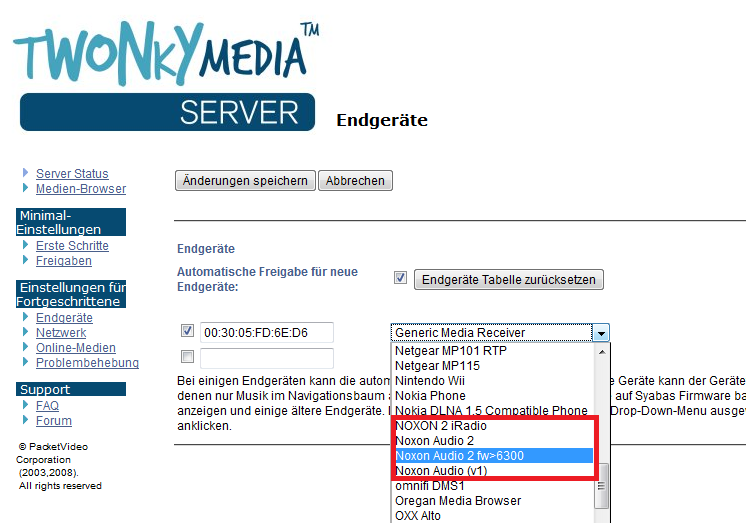Click the arrow bullet beside Endgeräte link

coord(26,316)
